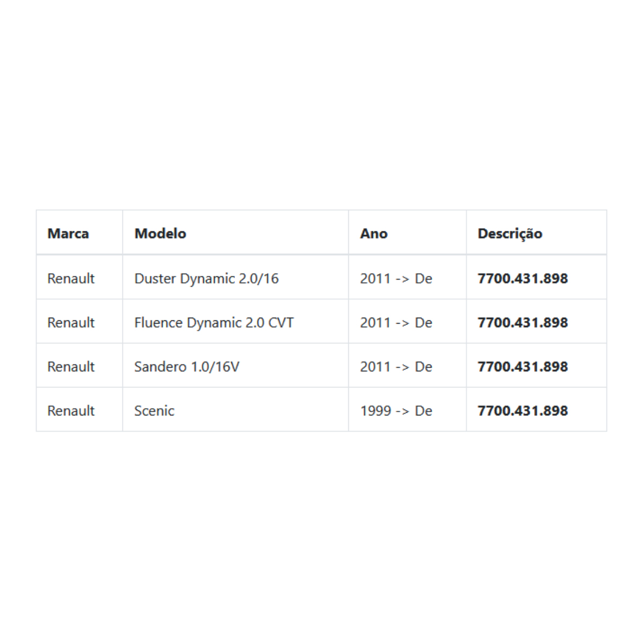Screen dimensions: 644x644
Task: Click part number 7700.431.898 in Fluence row
Action: 523,322
